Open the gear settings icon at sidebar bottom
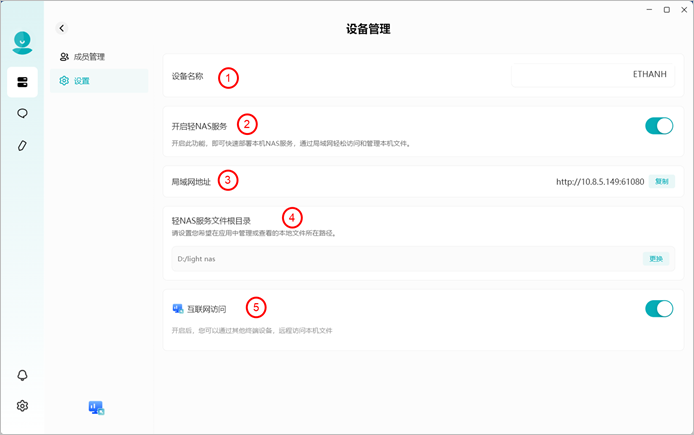The height and width of the screenshot is (435, 694). [22, 406]
